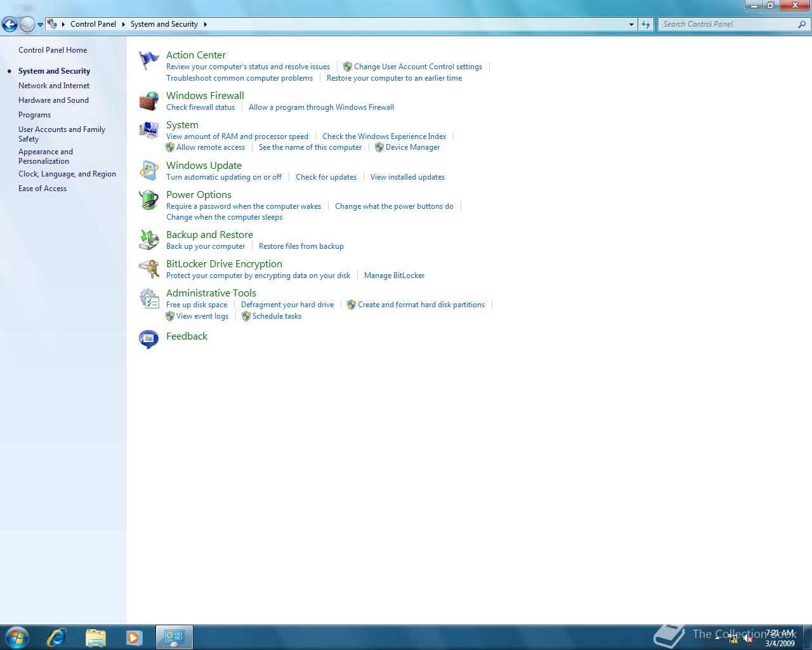Click the Windows Update icon
The width and height of the screenshot is (812, 650).
[x=148, y=171]
